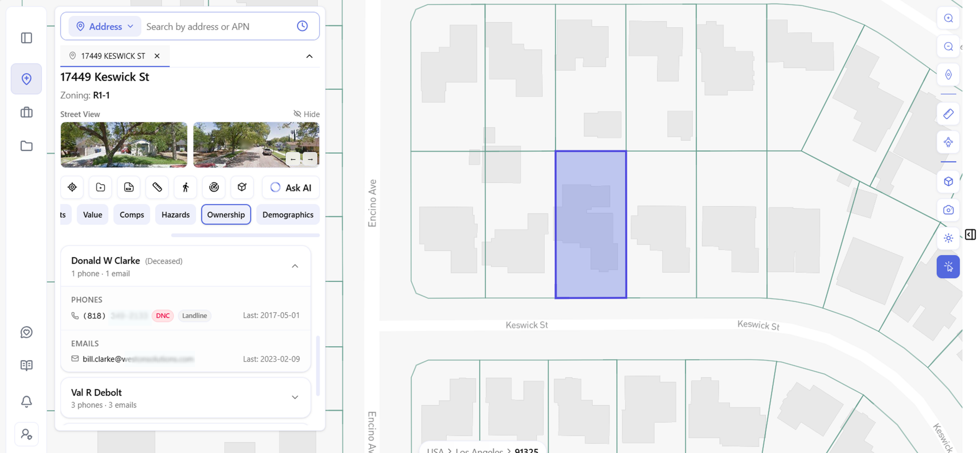Click the export document icon
Viewport: 980px width, 453px height.
pyautogui.click(x=129, y=187)
